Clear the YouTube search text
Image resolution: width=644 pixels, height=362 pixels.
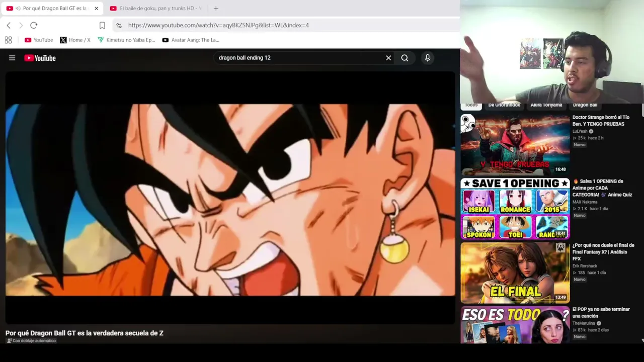388,58
